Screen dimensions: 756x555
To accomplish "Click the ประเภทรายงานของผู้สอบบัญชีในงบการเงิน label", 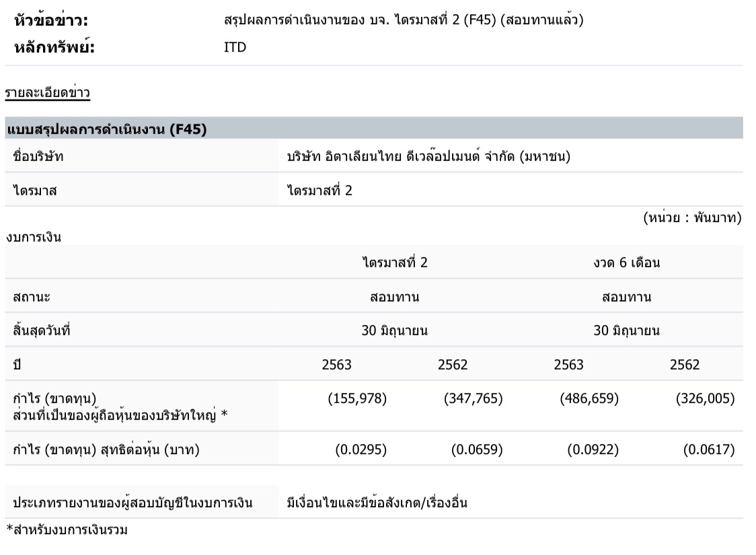I will coord(133,503).
